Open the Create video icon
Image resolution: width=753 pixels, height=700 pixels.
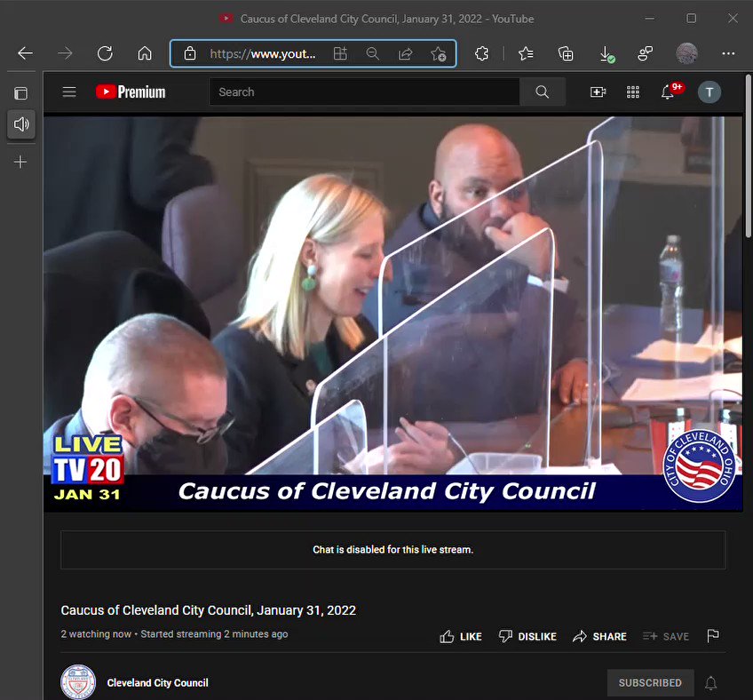pos(598,91)
